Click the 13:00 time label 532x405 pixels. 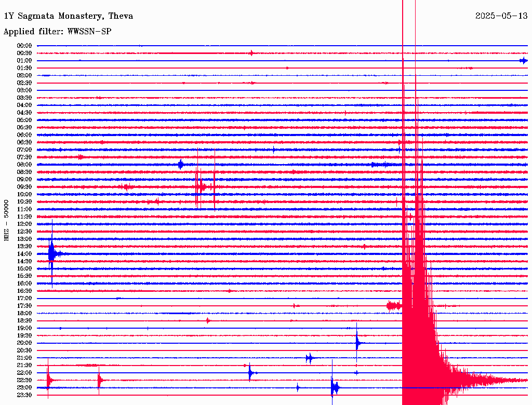(24, 239)
